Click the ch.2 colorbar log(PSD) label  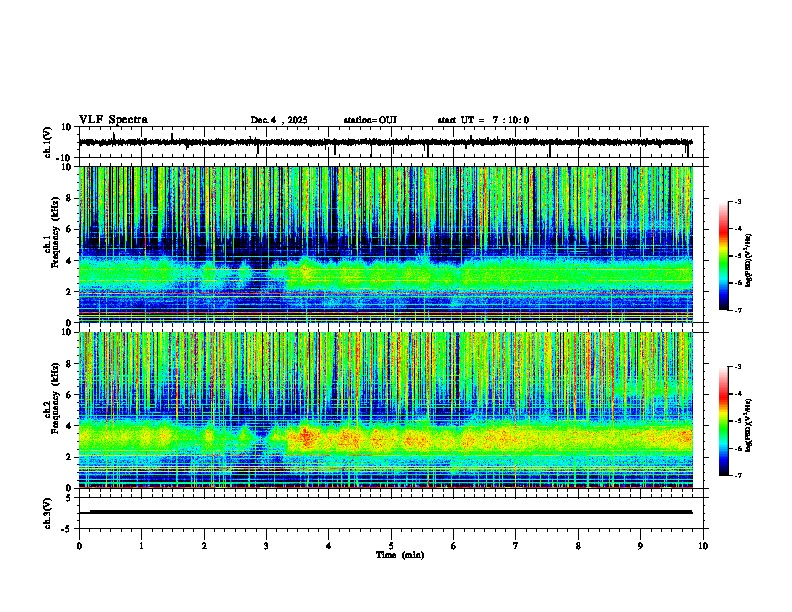click(749, 425)
